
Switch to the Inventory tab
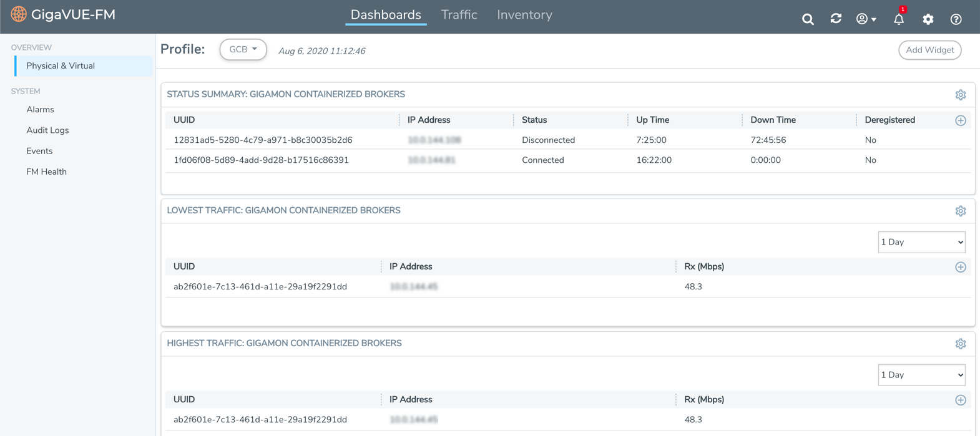tap(524, 15)
